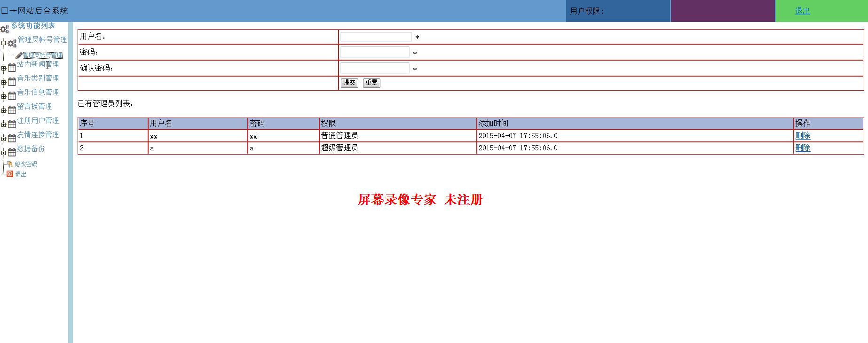Screen dimensions: 868x343
Task: Click the 提交 submit button
Action: click(349, 83)
